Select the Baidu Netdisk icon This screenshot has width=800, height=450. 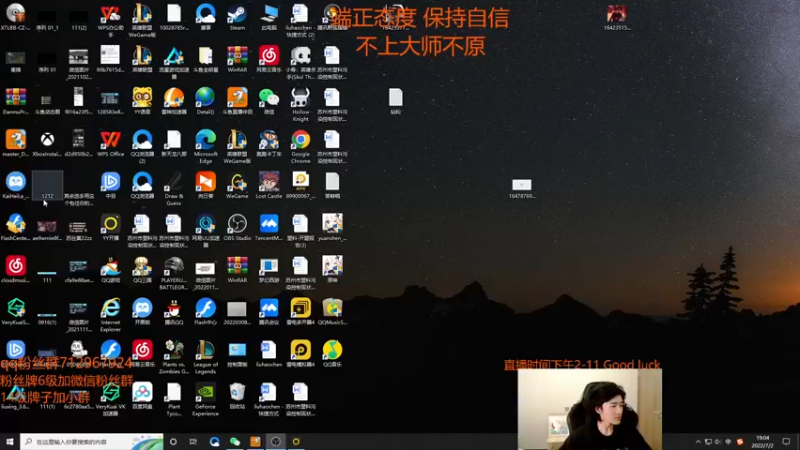[x=142, y=395]
